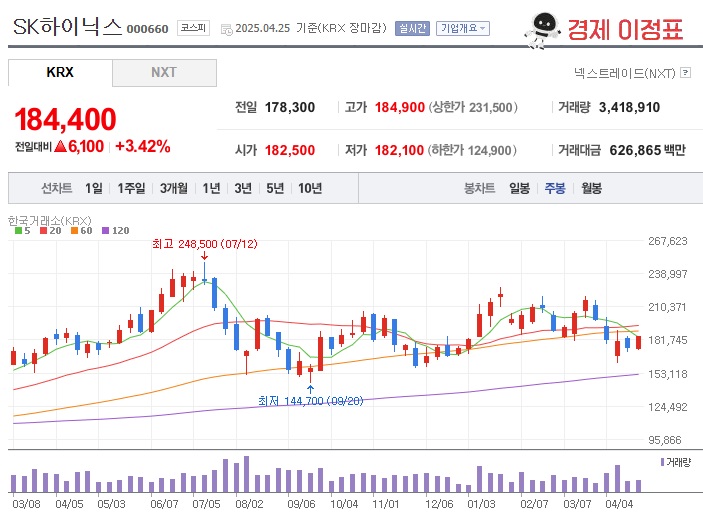This screenshot has height=525, width=703.
Task: Click the 거래량 value 3,418,910
Action: pos(629,108)
